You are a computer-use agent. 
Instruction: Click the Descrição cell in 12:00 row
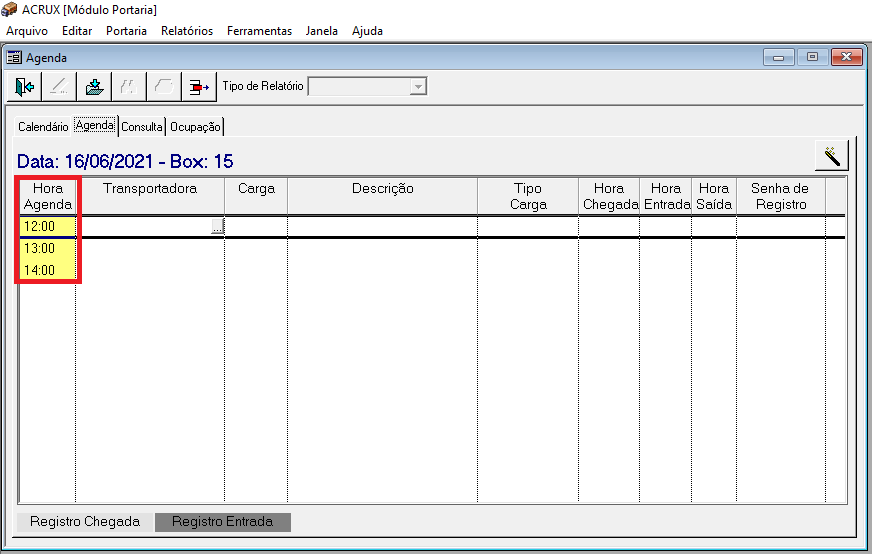click(383, 226)
